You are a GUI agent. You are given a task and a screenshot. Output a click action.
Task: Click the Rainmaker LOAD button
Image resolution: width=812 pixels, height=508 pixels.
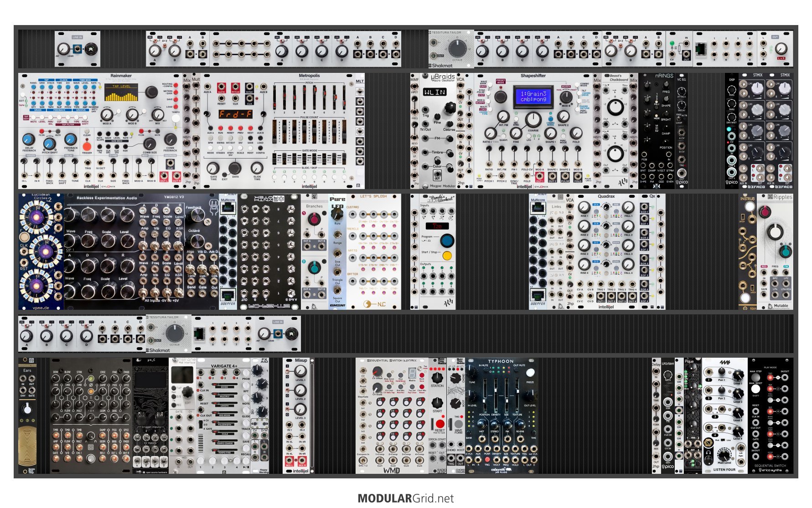pyautogui.click(x=176, y=107)
